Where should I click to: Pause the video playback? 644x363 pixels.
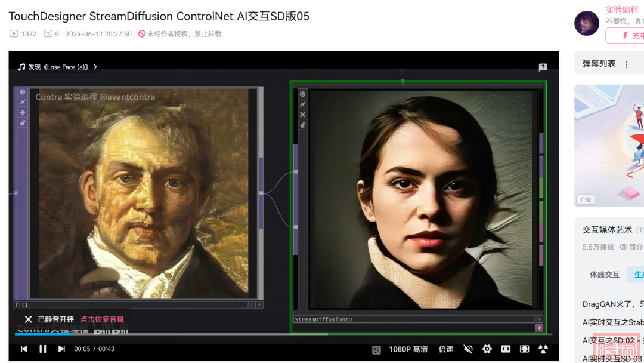pyautogui.click(x=43, y=349)
